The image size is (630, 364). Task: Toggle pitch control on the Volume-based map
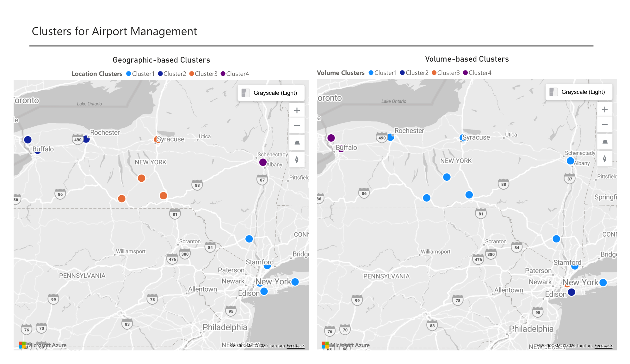click(x=605, y=142)
